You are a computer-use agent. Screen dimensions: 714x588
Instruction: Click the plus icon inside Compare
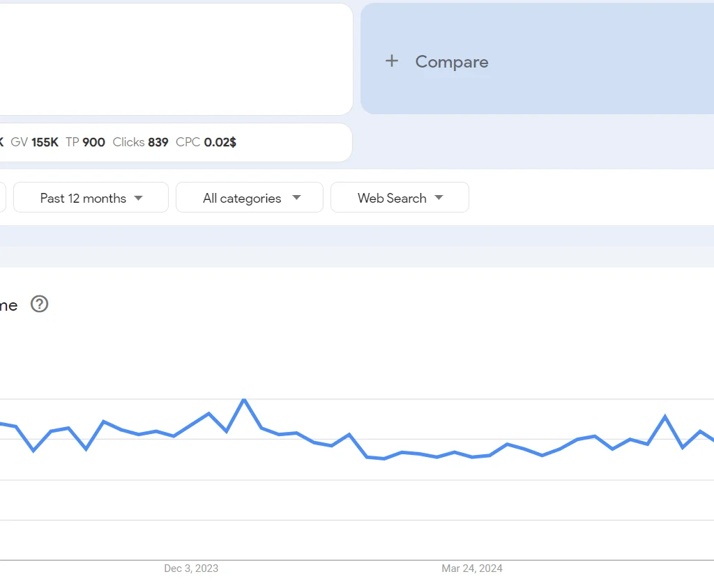[392, 61]
